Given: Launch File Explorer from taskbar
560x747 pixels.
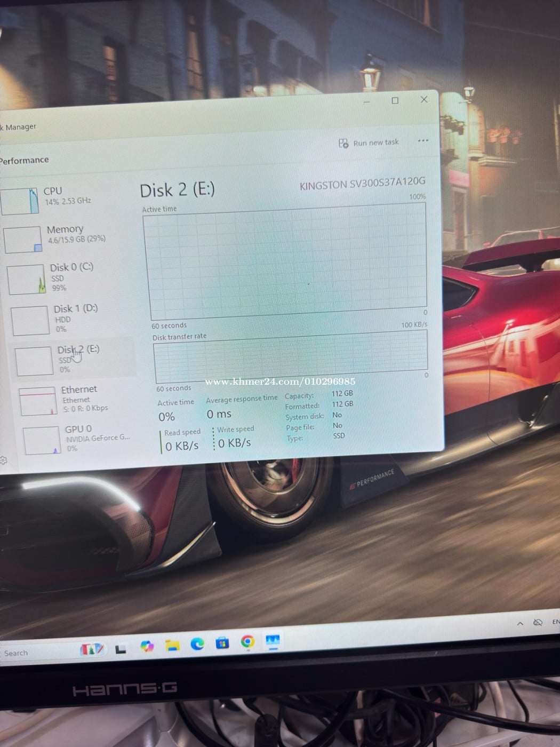Looking at the screenshot, I should point(172,646).
